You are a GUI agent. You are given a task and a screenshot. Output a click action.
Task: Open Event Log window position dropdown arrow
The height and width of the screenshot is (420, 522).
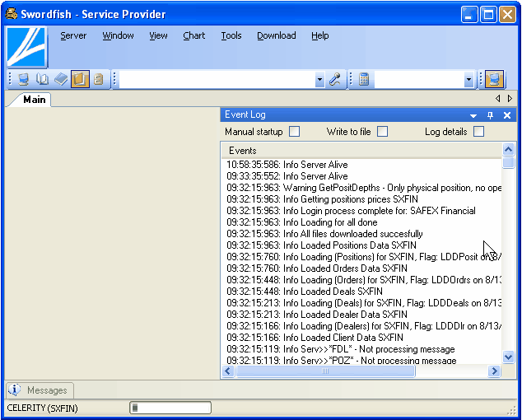pyautogui.click(x=474, y=115)
